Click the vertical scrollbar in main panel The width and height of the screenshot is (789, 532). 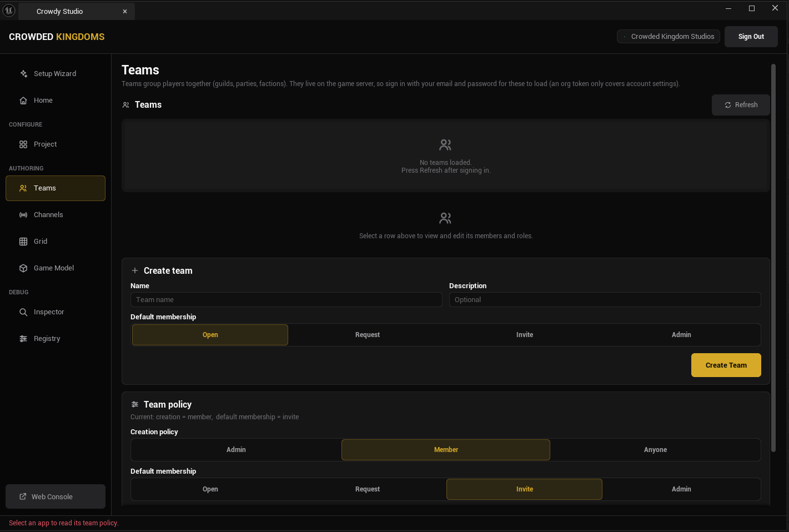click(x=773, y=258)
